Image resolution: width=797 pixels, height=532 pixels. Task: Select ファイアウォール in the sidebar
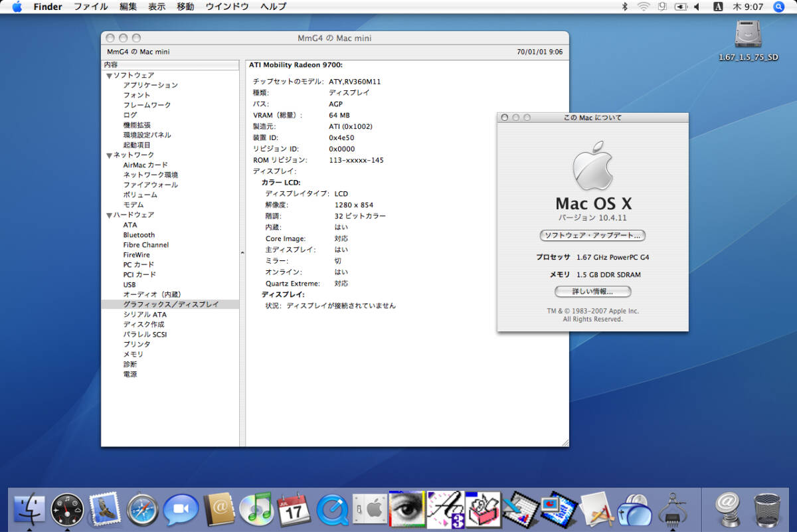(151, 185)
